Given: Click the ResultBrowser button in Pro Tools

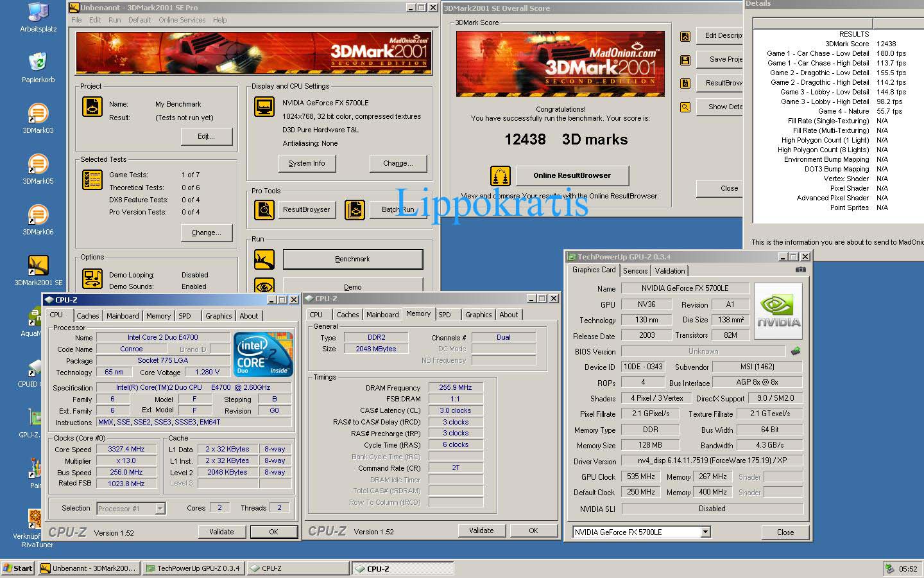Looking at the screenshot, I should 307,209.
